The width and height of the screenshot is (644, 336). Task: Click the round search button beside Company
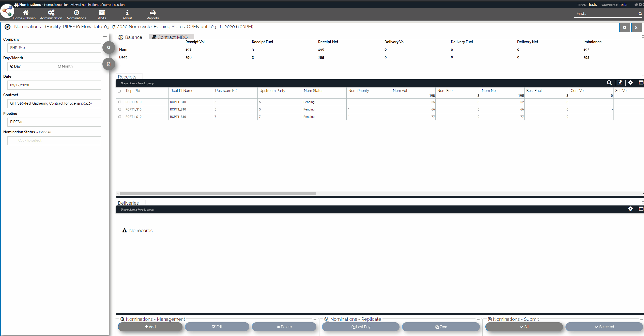pyautogui.click(x=109, y=48)
